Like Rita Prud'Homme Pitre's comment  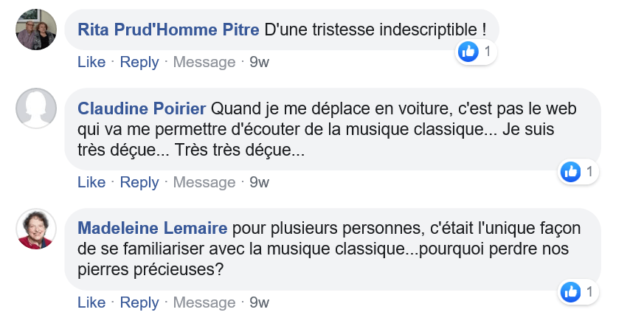tap(91, 62)
